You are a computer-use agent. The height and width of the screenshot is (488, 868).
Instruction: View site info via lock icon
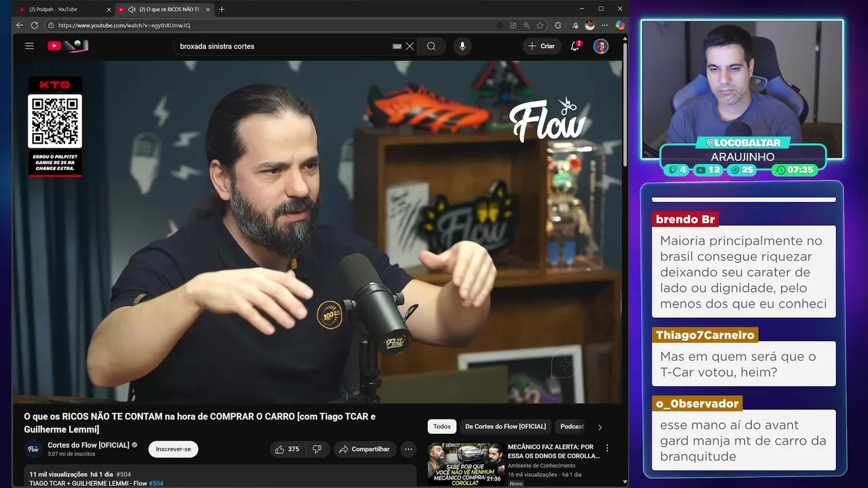click(x=51, y=25)
